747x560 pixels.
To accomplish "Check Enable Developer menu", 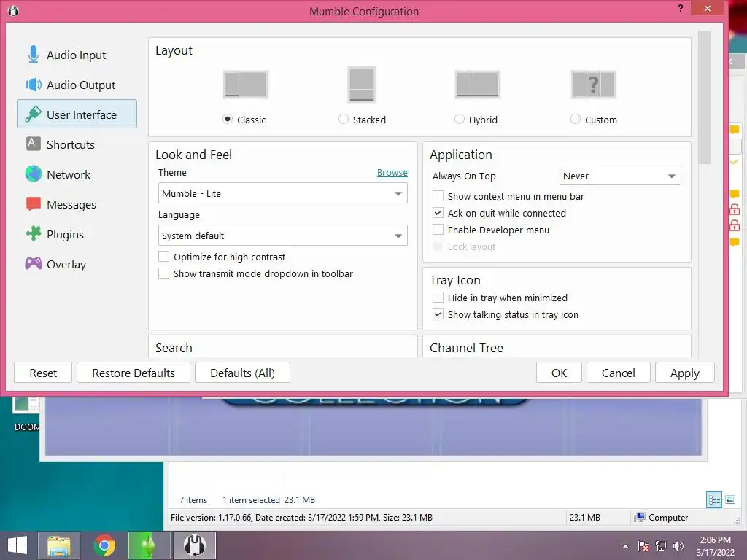I will (x=438, y=230).
